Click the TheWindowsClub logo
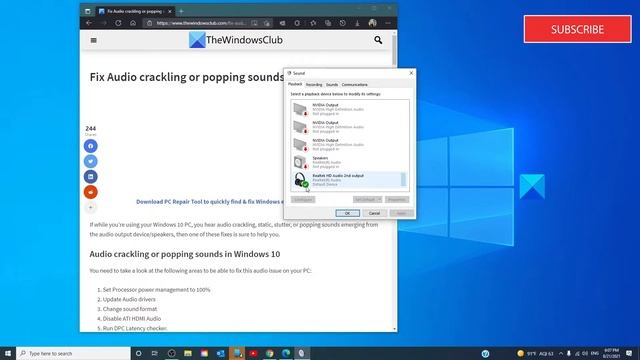640x360 pixels. pyautogui.click(x=236, y=40)
